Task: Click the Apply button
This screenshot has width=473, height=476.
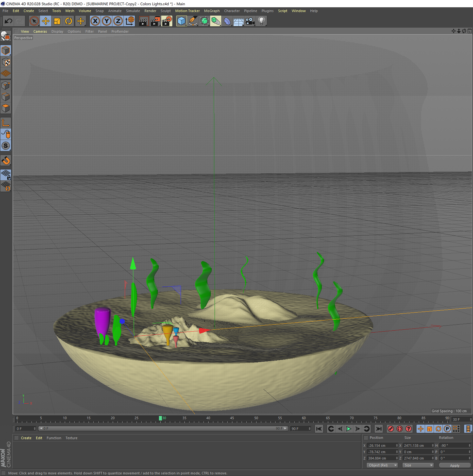Action: (454, 465)
